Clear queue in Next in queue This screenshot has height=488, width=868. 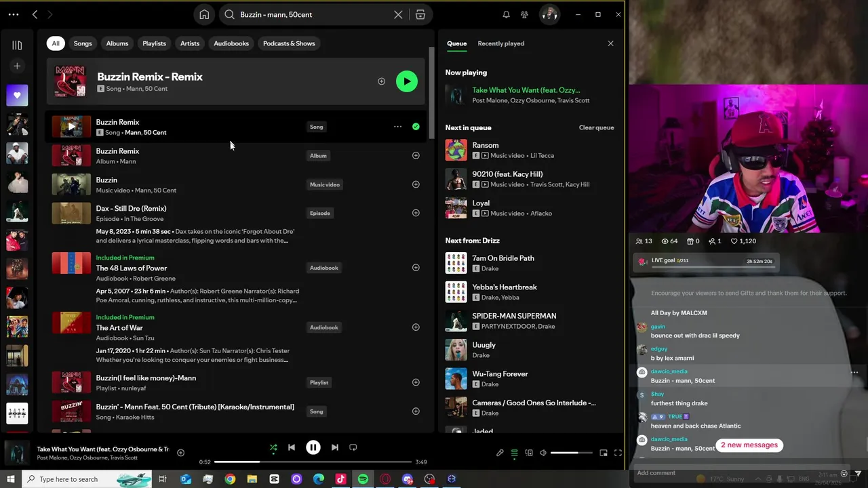[x=596, y=127]
